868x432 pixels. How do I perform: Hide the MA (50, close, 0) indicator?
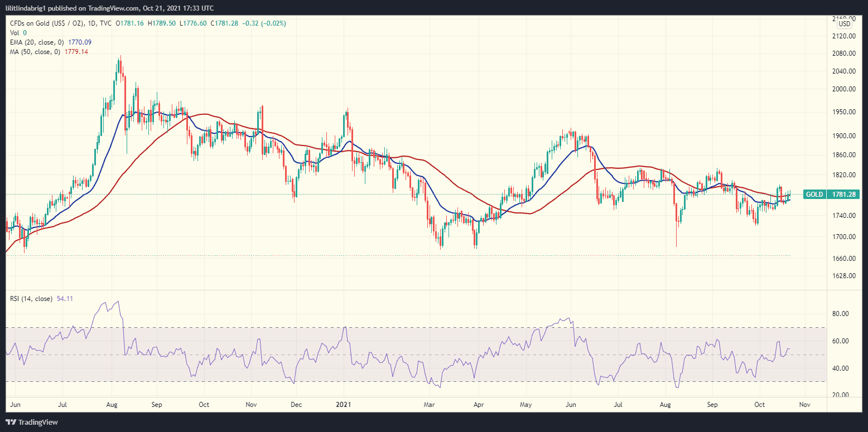[35, 51]
